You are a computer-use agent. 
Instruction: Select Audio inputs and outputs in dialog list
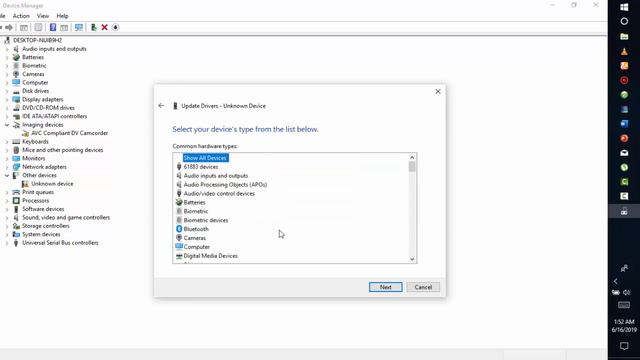click(216, 176)
